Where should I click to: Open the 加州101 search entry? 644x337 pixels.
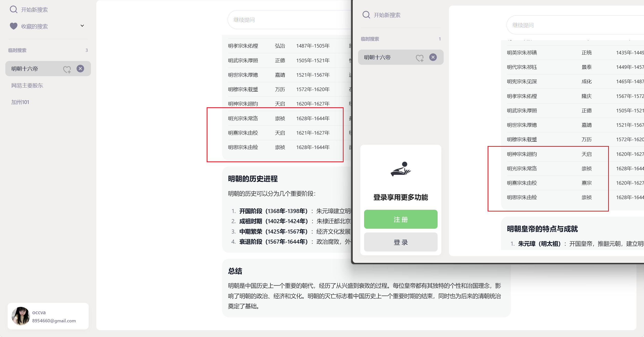pyautogui.click(x=20, y=102)
